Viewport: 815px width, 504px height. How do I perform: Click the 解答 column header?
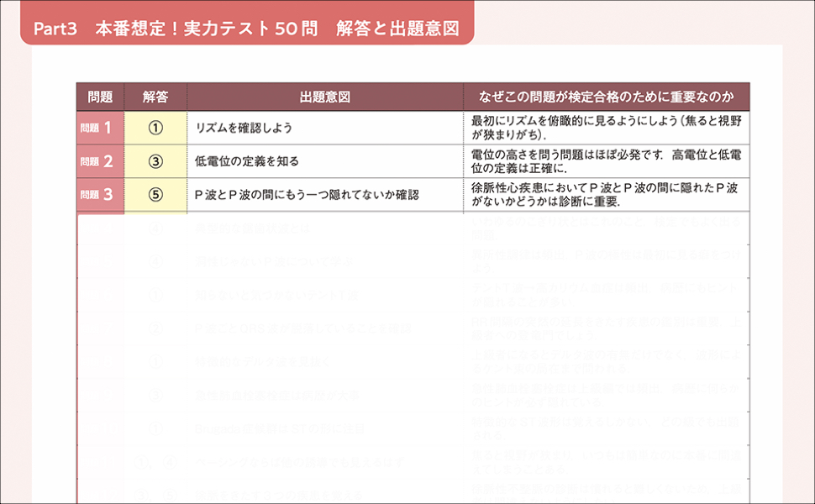click(155, 97)
